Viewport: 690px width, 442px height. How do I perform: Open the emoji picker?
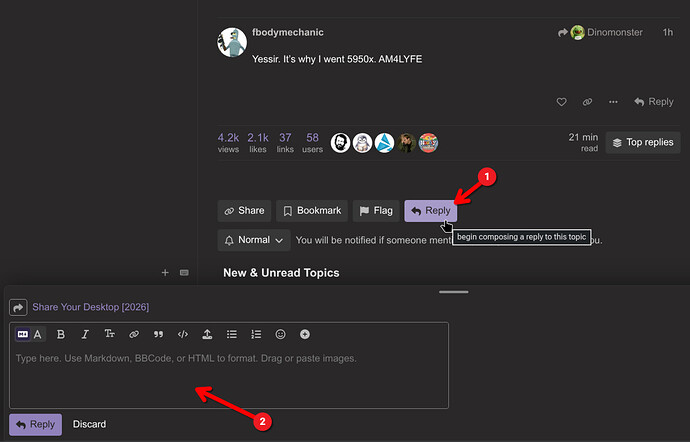tap(281, 334)
